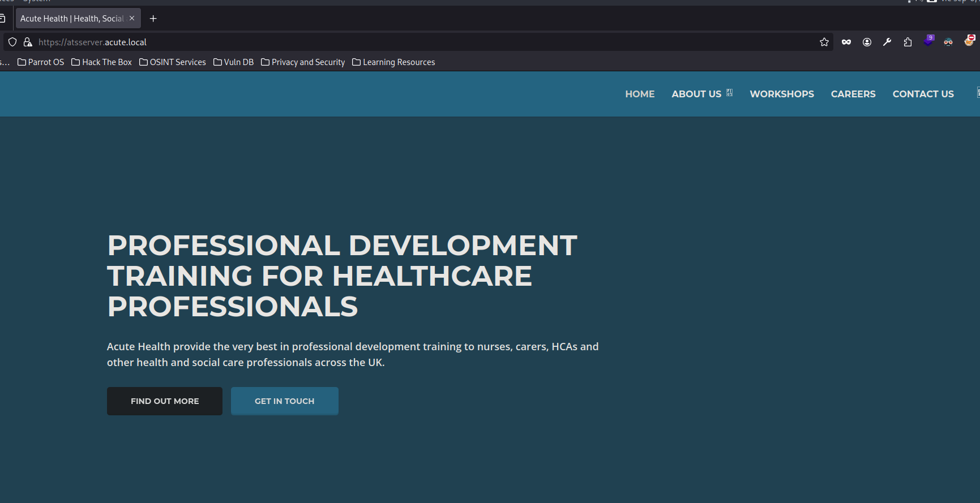The height and width of the screenshot is (503, 980).
Task: Open the Learning Resources bookmarks folder
Action: (393, 62)
